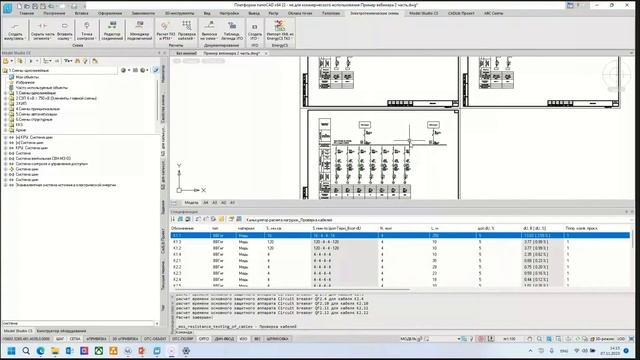Switch to Конструктор оборудования bottom tab
Screen dimensions: 640x360
tap(61, 331)
